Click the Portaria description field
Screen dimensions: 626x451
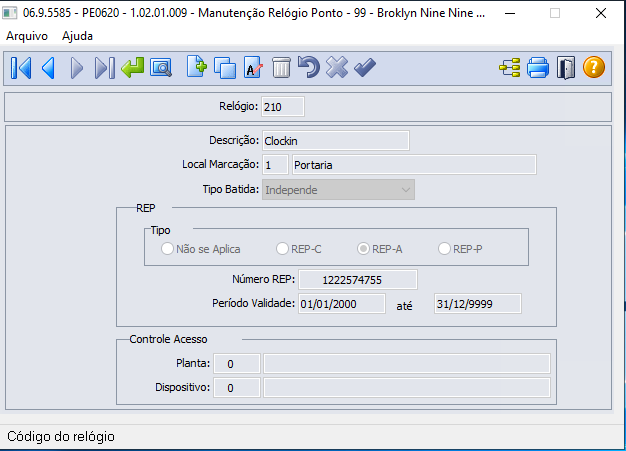pos(414,165)
